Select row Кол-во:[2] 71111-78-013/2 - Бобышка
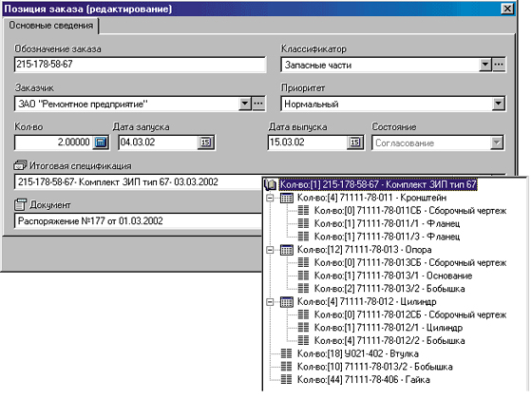Image resolution: width=532 pixels, height=400 pixels. (389, 289)
